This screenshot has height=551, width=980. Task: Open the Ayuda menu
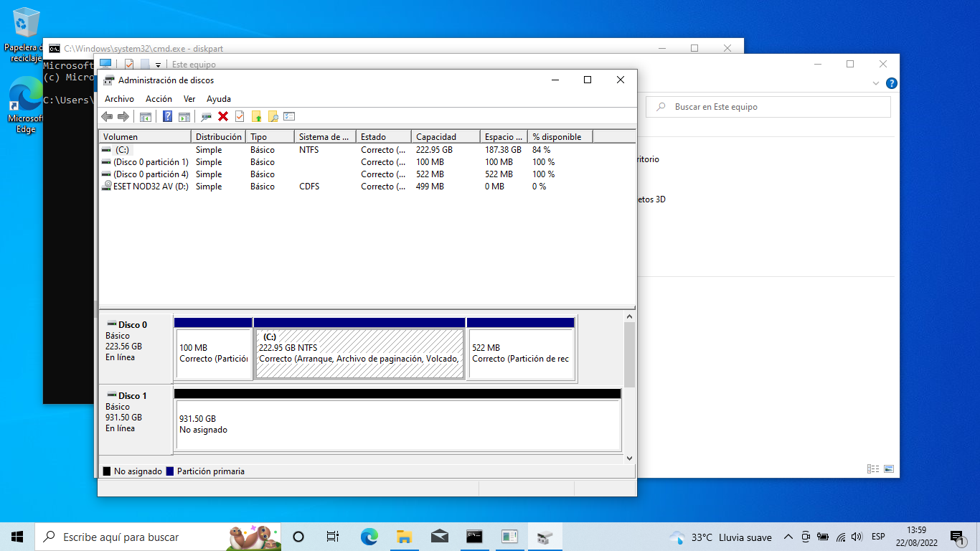(219, 99)
